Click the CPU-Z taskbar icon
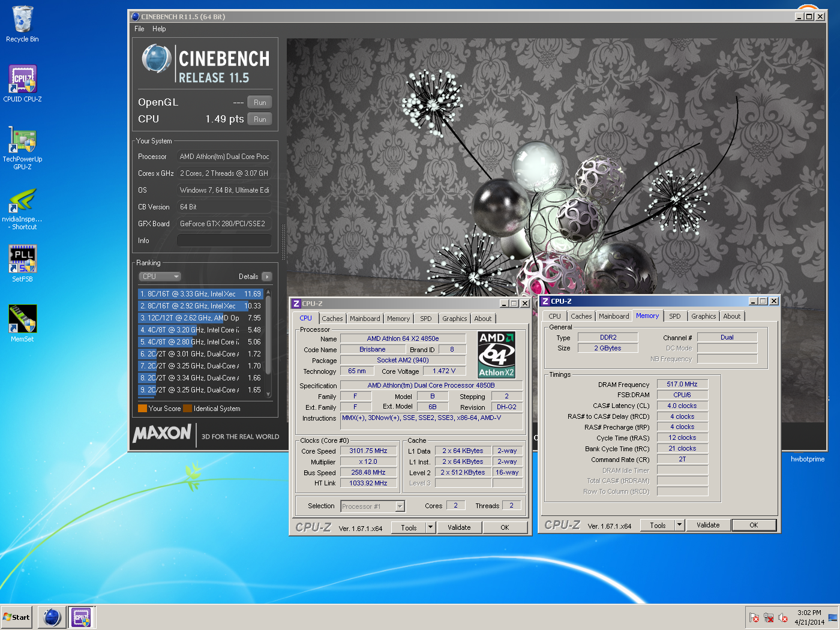 pyautogui.click(x=81, y=617)
